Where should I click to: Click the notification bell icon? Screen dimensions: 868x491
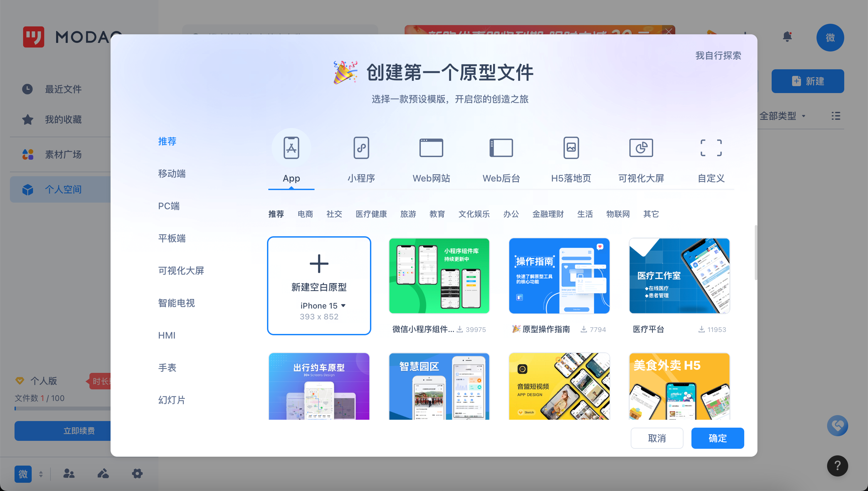[x=787, y=36]
